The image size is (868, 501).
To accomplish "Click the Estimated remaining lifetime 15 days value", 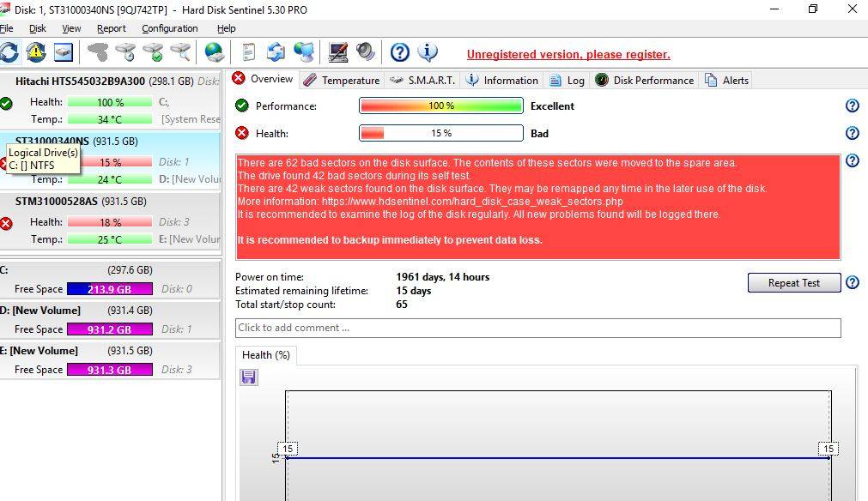I will 413,291.
